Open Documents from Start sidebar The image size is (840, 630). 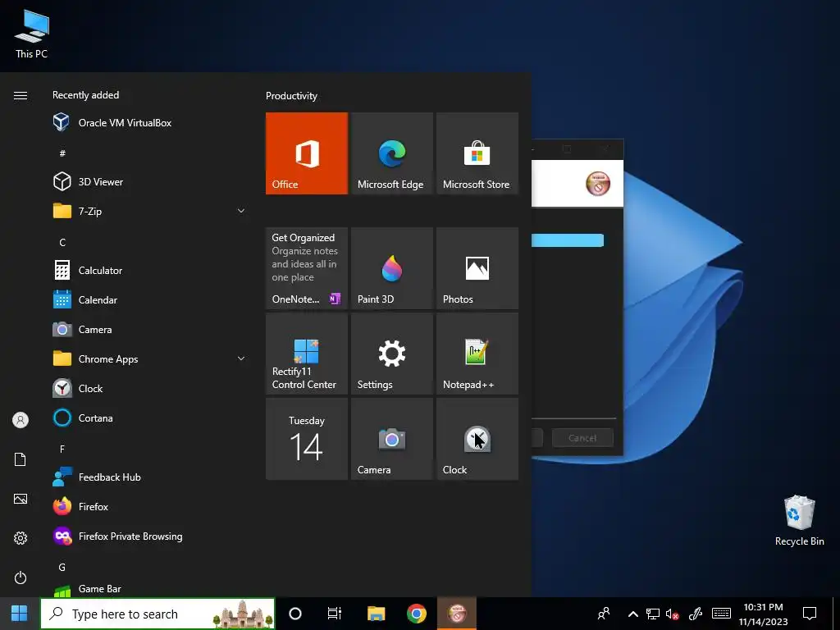[x=21, y=459]
